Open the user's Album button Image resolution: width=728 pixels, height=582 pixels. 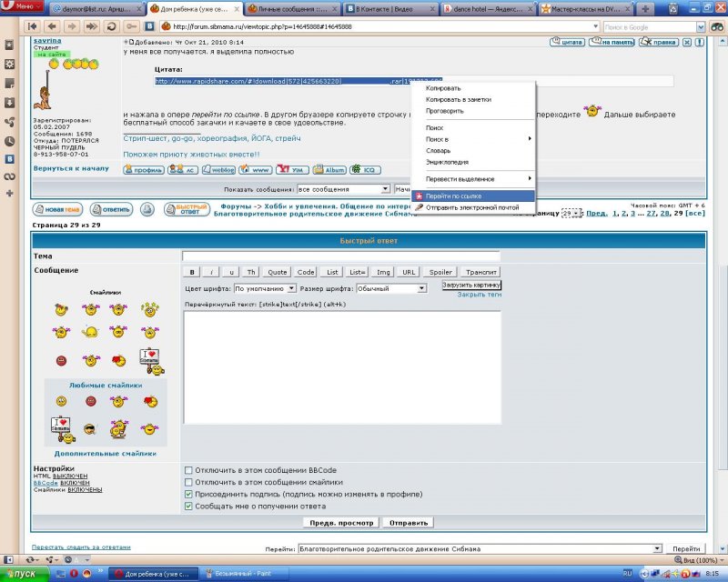[329, 170]
